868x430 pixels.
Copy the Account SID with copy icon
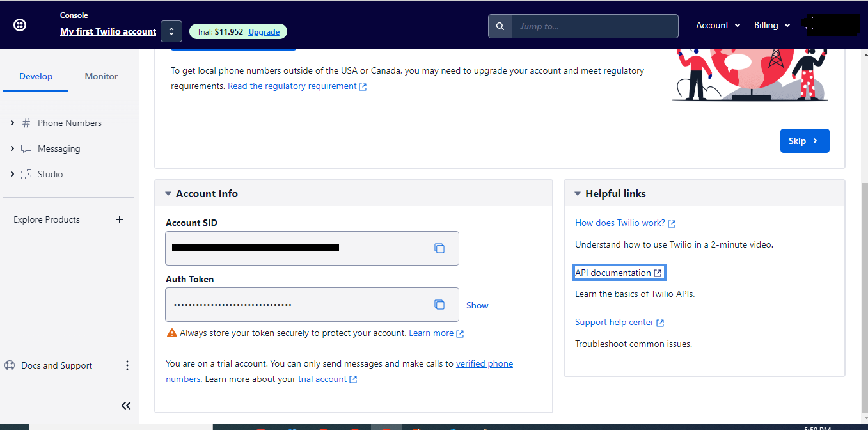tap(439, 248)
